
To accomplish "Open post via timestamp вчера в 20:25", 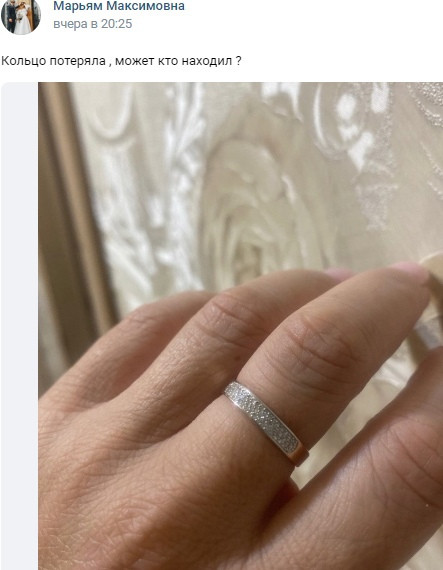I will tap(92, 24).
